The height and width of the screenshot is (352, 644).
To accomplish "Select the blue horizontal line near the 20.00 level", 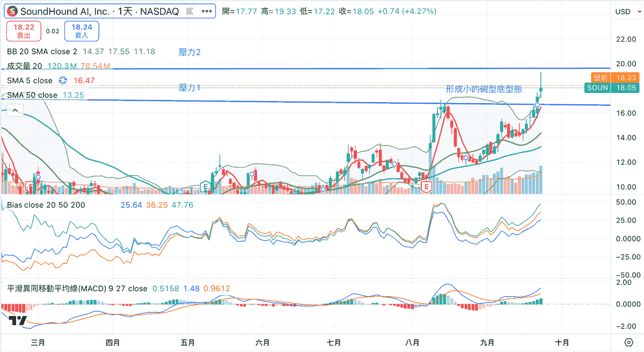I will click(305, 68).
